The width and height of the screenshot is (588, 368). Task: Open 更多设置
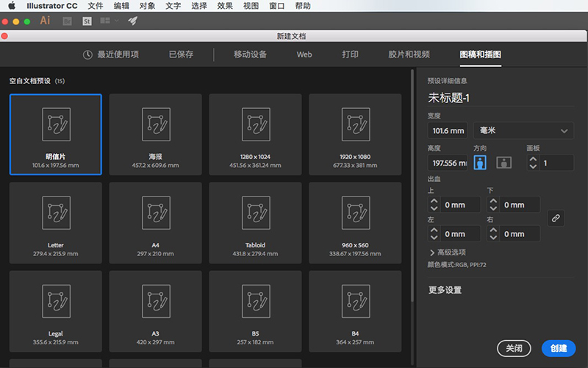[x=445, y=290]
